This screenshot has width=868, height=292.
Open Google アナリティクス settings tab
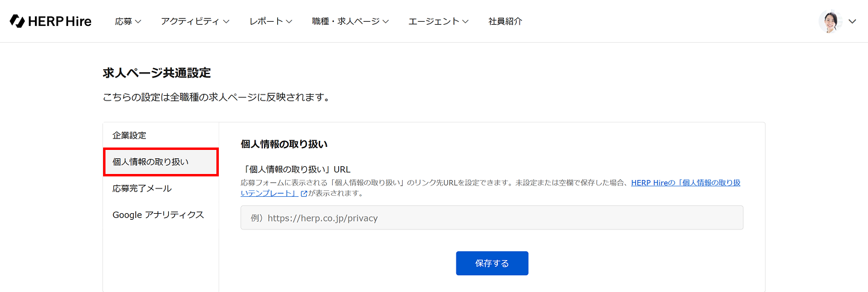(158, 215)
